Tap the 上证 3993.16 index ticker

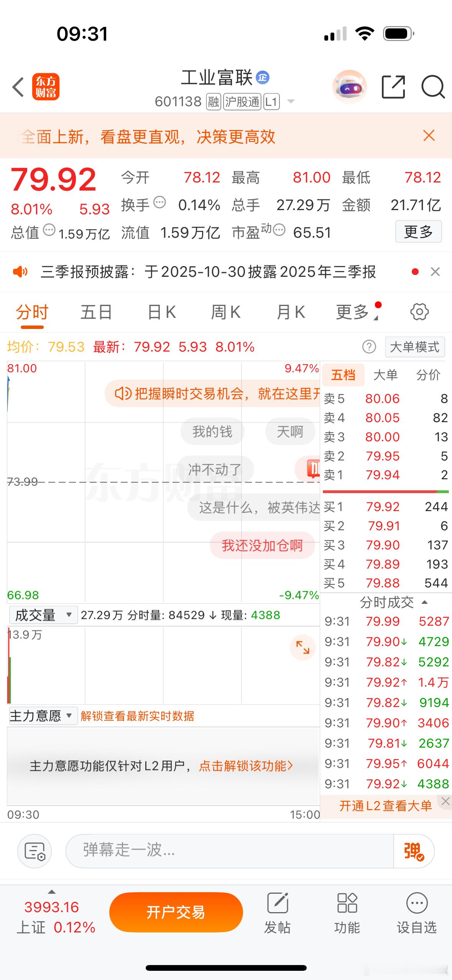click(x=56, y=917)
